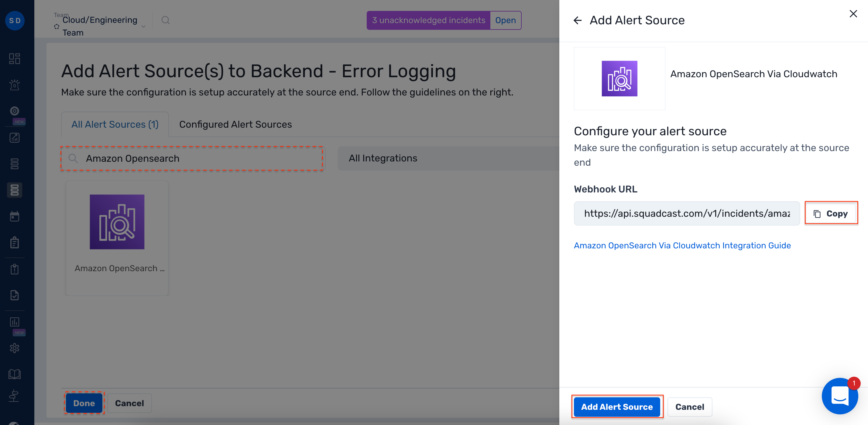The image size is (868, 425).
Task: Open the Incidents alarm icon in sidebar
Action: 15,85
